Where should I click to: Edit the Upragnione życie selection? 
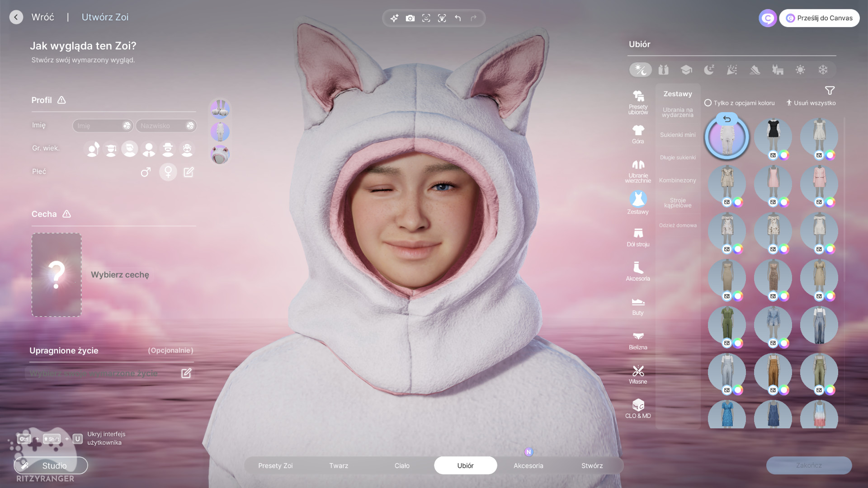(186, 373)
